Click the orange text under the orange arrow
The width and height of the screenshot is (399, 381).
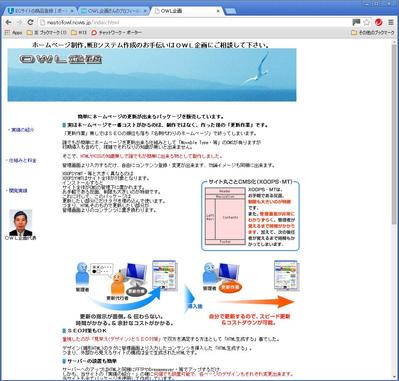250,319
